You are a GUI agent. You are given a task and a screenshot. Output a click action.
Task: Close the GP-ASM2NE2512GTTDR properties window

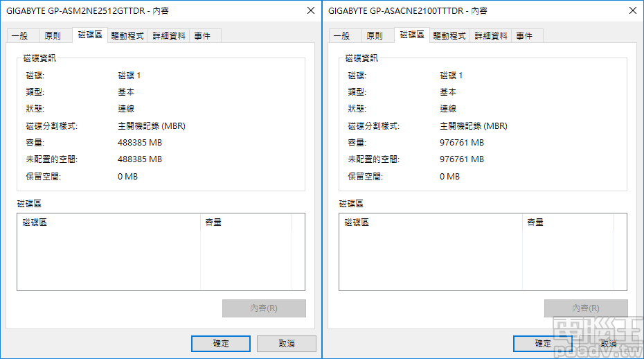click(x=311, y=10)
